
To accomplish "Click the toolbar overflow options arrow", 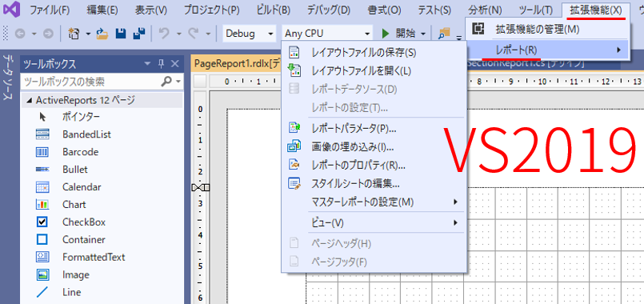I will 458,38.
